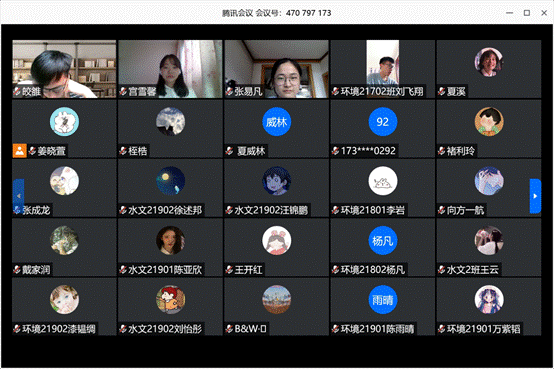Click the blue 92 avatar circle

(383, 122)
